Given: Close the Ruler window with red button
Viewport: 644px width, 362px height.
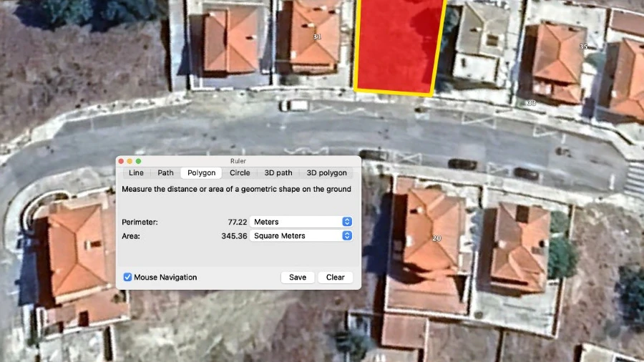Looking at the screenshot, I should [121, 161].
